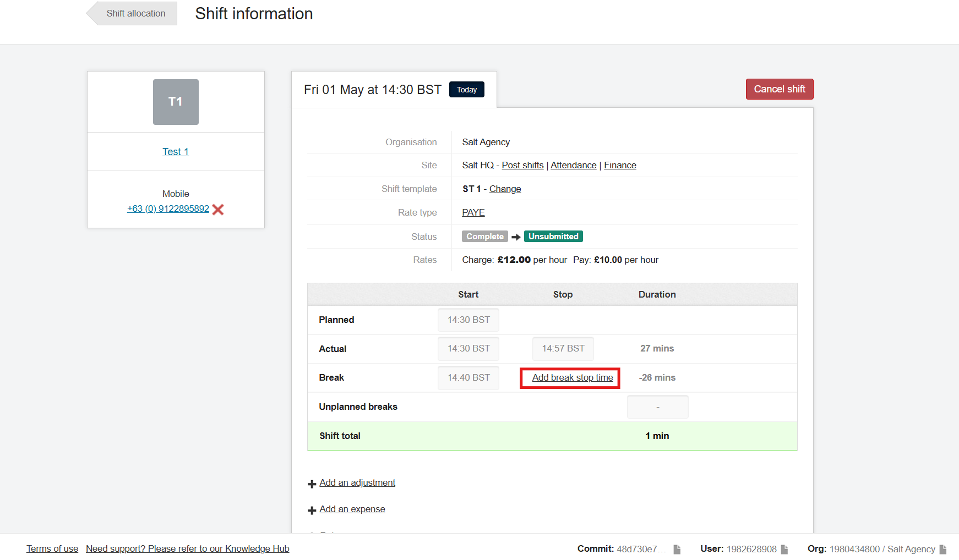Click the Shift information page title
The image size is (959, 560).
[254, 14]
